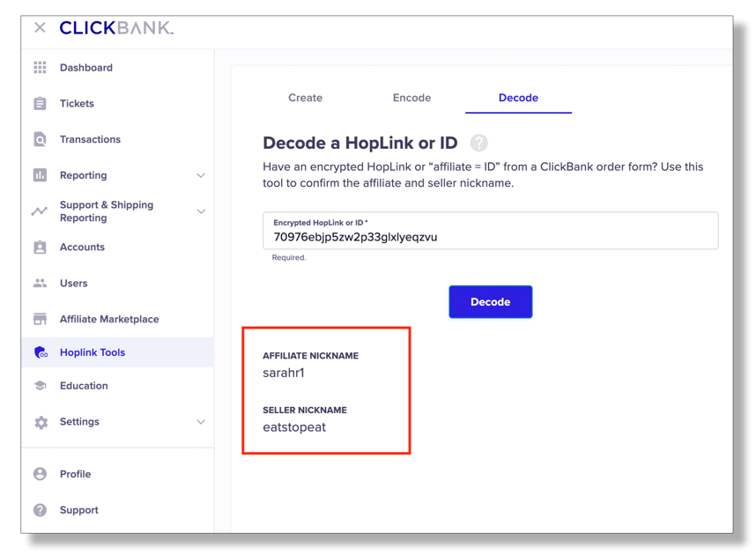Click the affiliate nickname value sarahr1

click(284, 373)
